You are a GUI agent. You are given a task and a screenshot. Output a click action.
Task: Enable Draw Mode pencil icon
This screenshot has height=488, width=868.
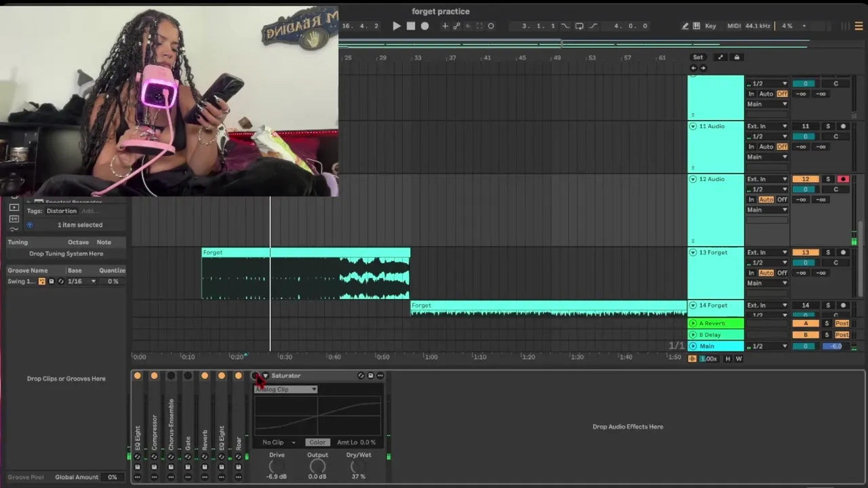[686, 26]
